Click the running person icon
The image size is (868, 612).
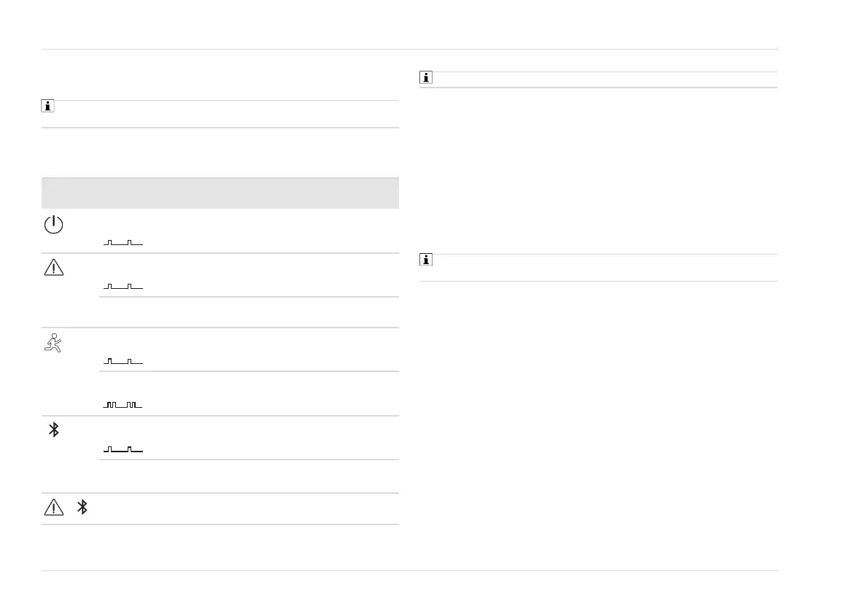click(x=54, y=343)
